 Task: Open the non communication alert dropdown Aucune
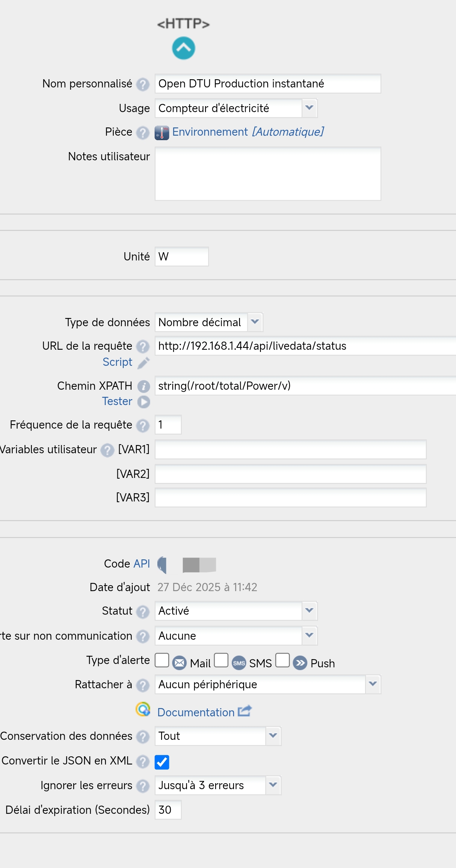pyautogui.click(x=236, y=636)
